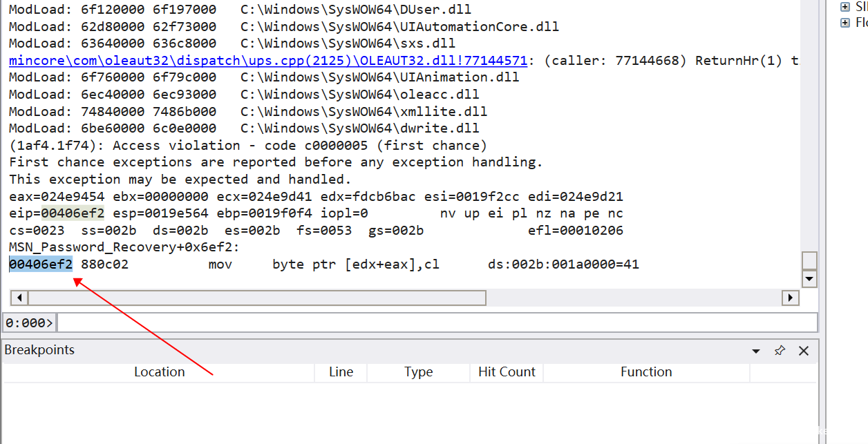
Task: Click the horizontal scrollbar thumb
Action: [256, 298]
